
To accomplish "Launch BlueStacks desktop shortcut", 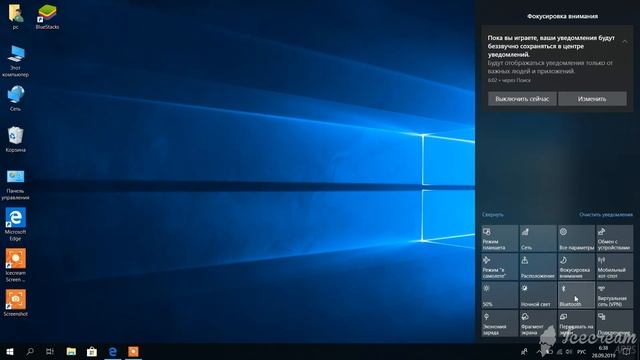I will [x=47, y=17].
